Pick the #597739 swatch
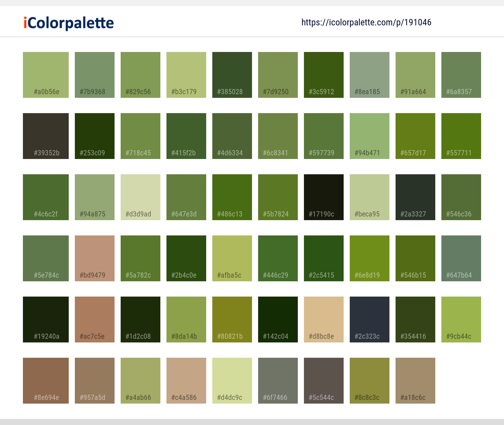This screenshot has width=504, height=425. (x=324, y=136)
